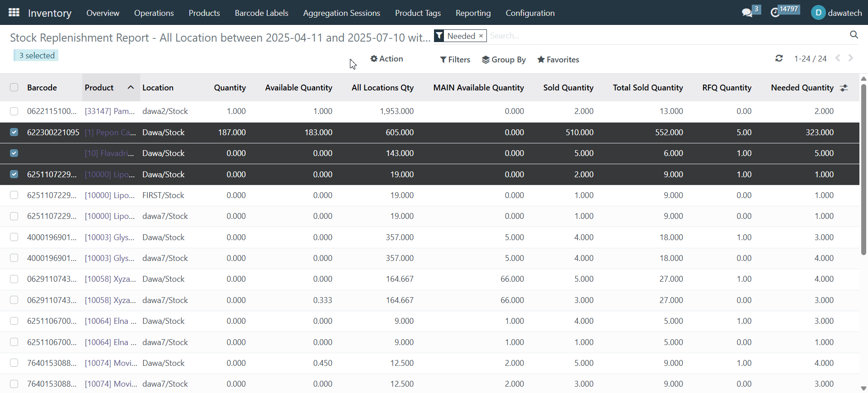Sort by Barcode column header

pos(42,88)
